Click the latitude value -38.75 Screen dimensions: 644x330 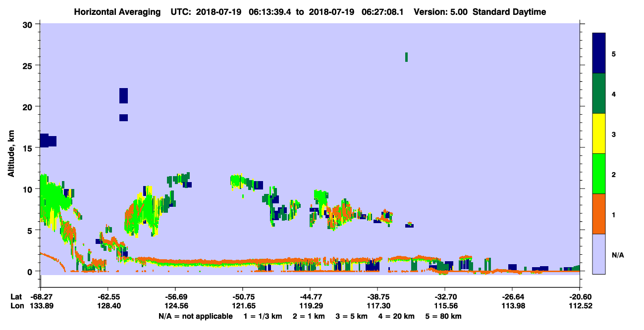[x=377, y=297]
